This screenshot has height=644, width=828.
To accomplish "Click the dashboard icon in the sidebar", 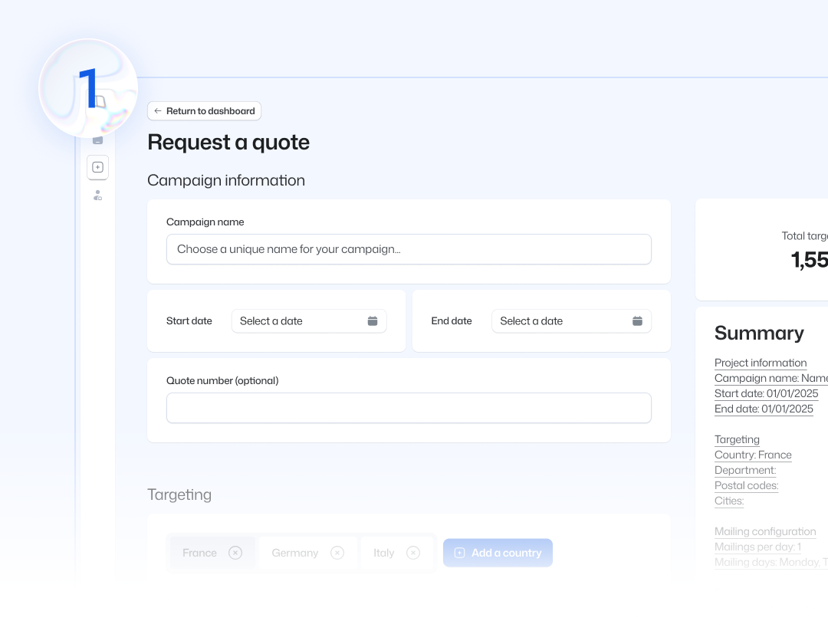I will [97, 139].
